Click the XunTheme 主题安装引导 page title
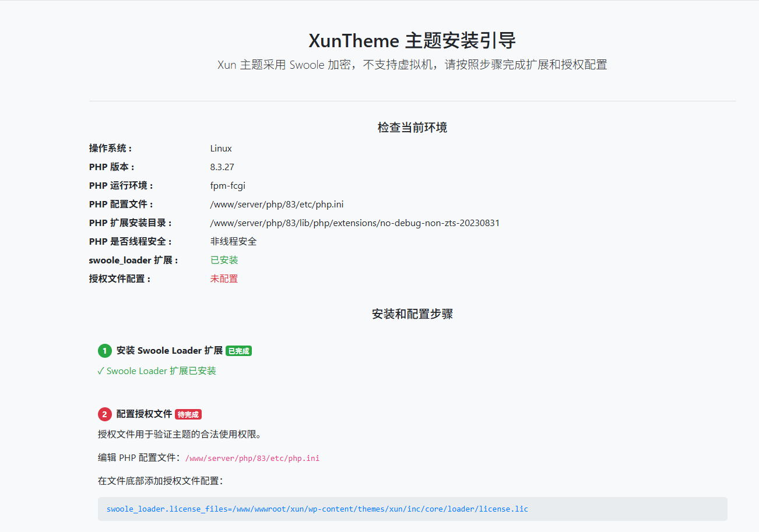Image resolution: width=759 pixels, height=532 pixels. pyautogui.click(x=412, y=41)
